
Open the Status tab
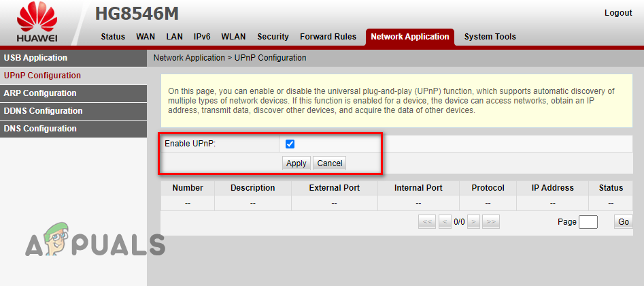tap(113, 37)
